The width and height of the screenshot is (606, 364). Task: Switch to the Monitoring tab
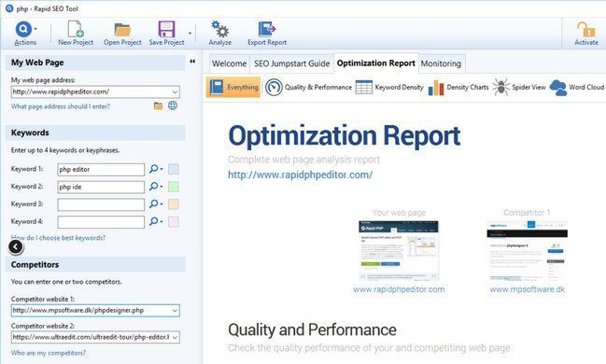pos(441,63)
